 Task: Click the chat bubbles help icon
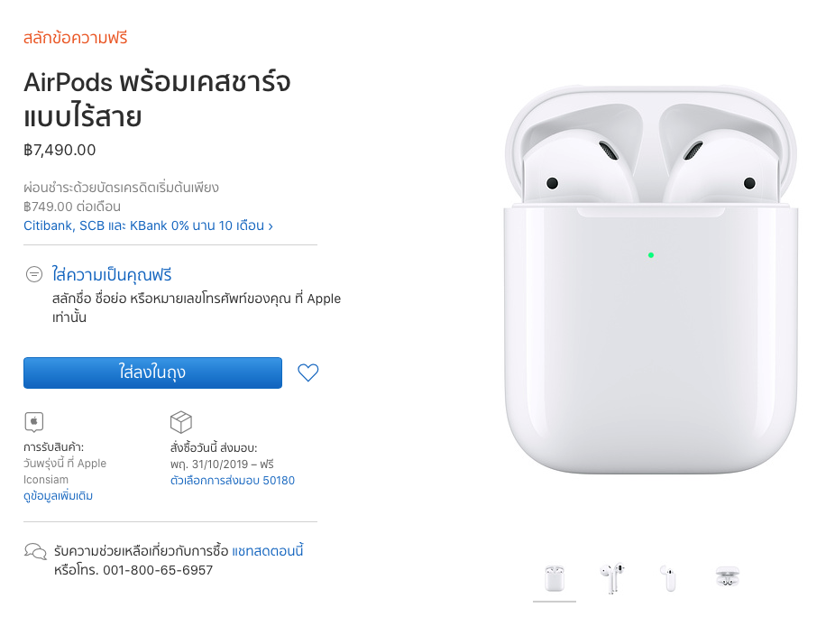point(36,551)
